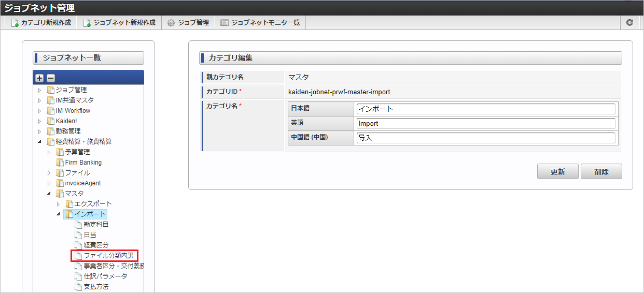Open ジョブネットモニタ一覧 from the toolbar
Viewport: 644px width, 293px height.
(x=260, y=23)
